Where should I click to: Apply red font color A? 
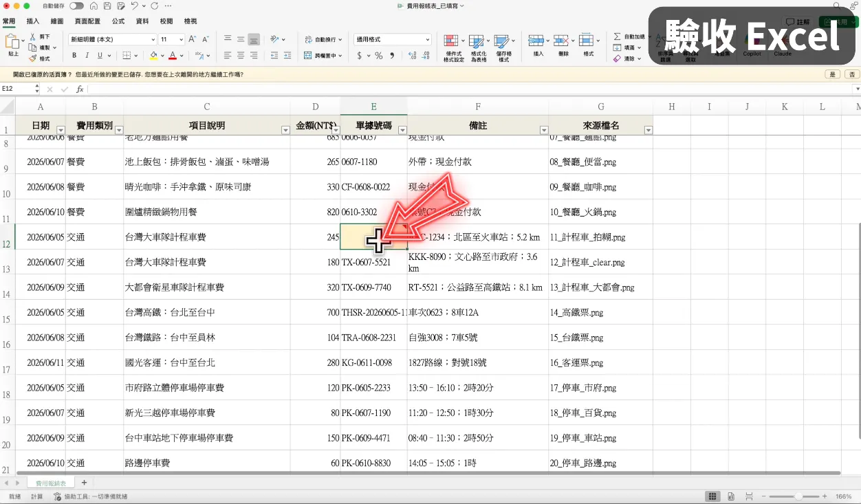tap(172, 56)
